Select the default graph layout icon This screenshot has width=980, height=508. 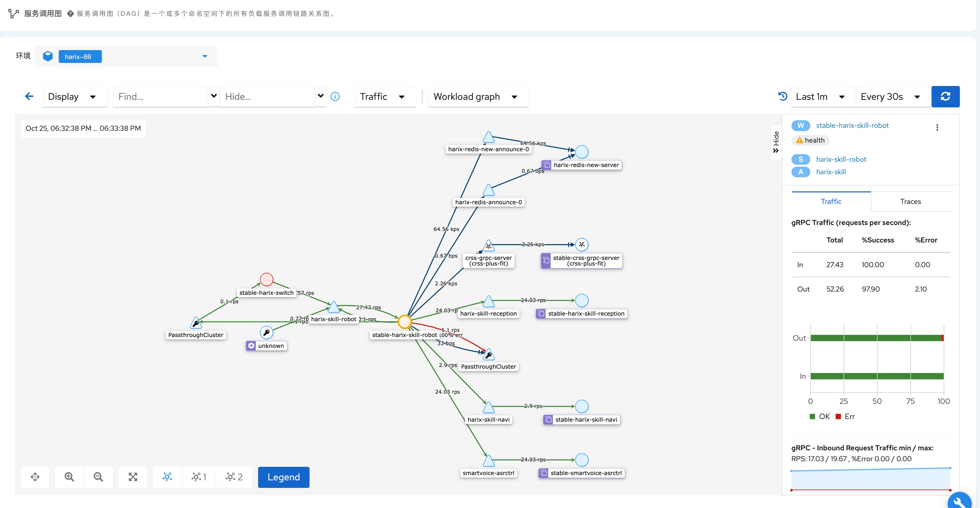[167, 477]
